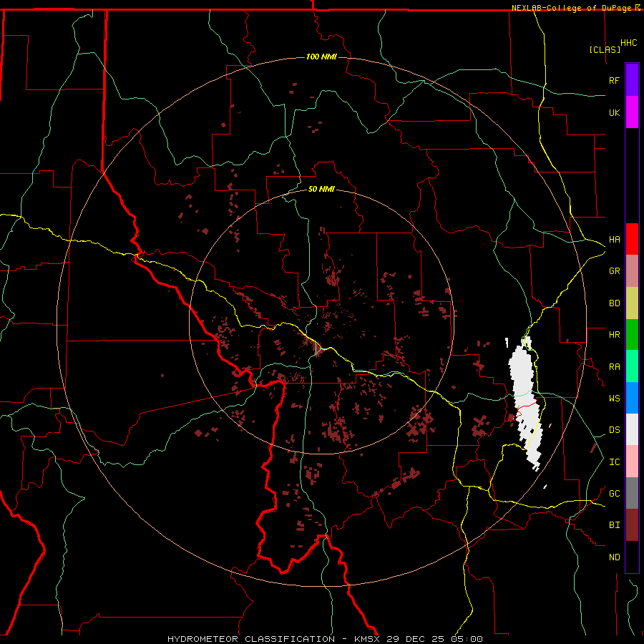Click the '100 NMI' range ring label

321,57
